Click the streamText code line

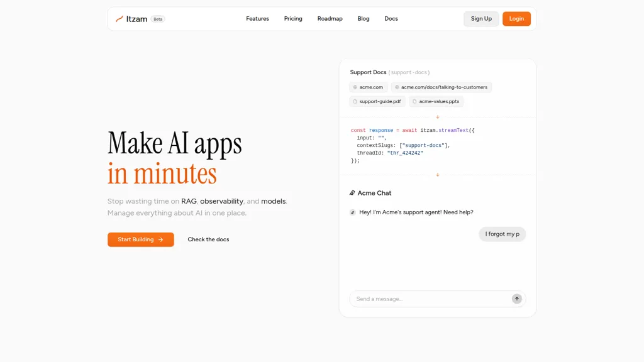pyautogui.click(x=413, y=131)
